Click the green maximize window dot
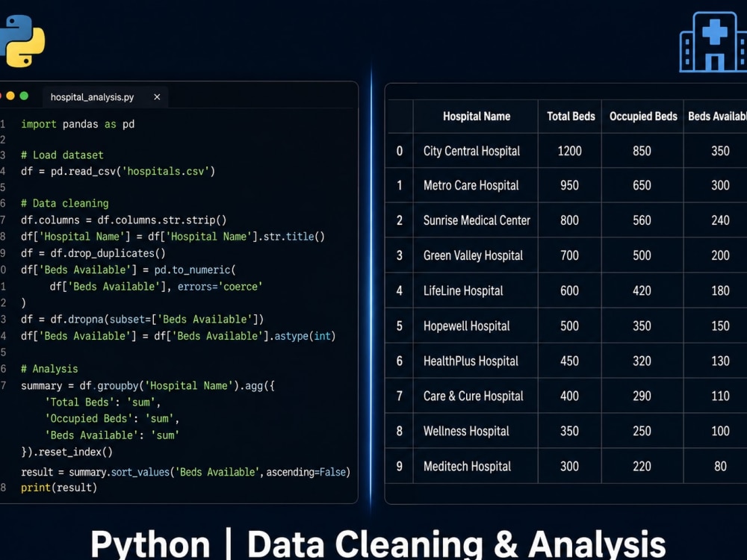 click(24, 96)
